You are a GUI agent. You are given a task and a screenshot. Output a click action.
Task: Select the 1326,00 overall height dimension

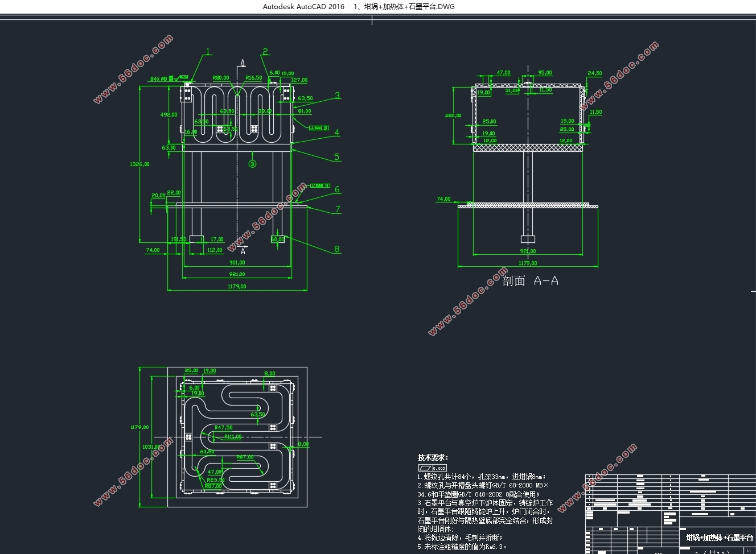pyautogui.click(x=140, y=164)
